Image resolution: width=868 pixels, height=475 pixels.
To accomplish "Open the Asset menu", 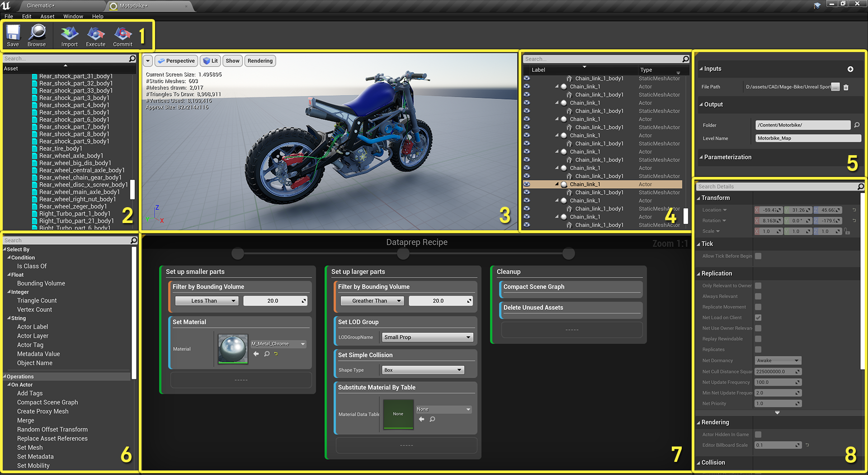I will click(x=47, y=16).
